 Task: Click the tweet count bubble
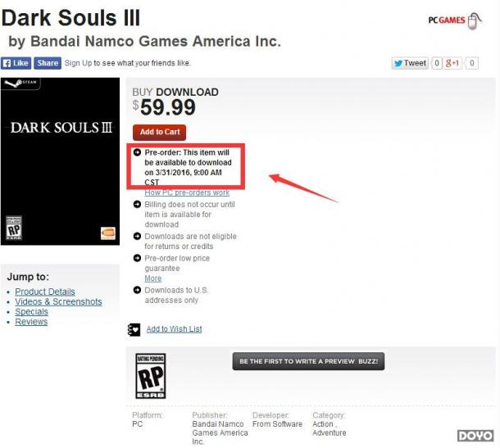[x=437, y=63]
